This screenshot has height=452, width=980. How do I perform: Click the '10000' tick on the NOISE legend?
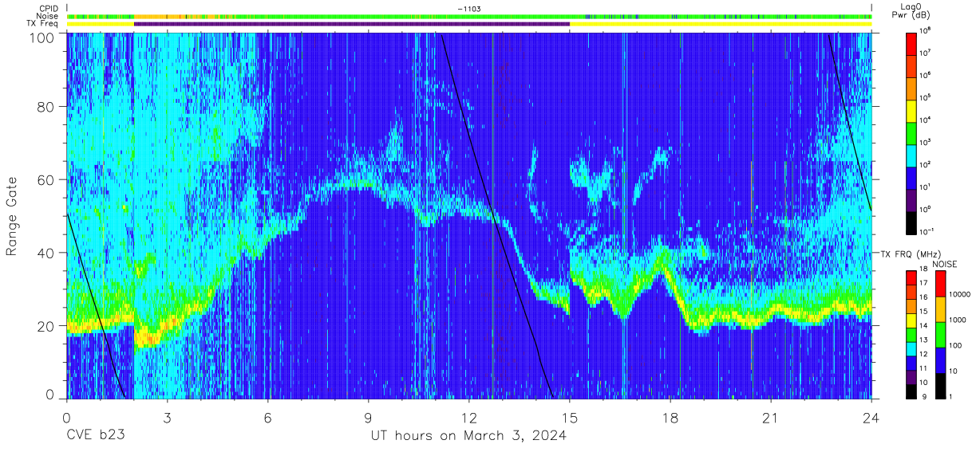point(960,294)
